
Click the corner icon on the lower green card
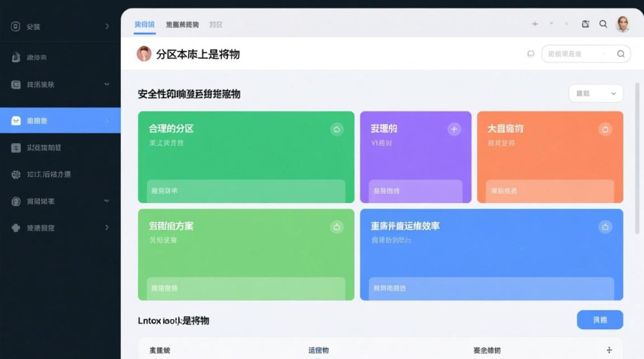(337, 227)
